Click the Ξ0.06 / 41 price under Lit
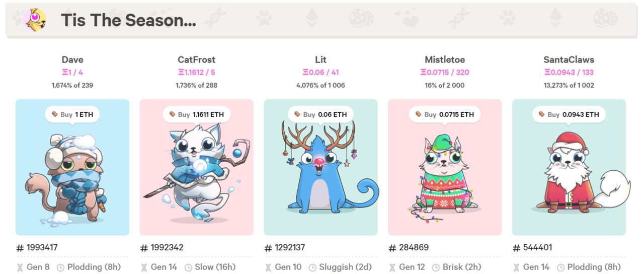This screenshot has height=274, width=644. 320,72
